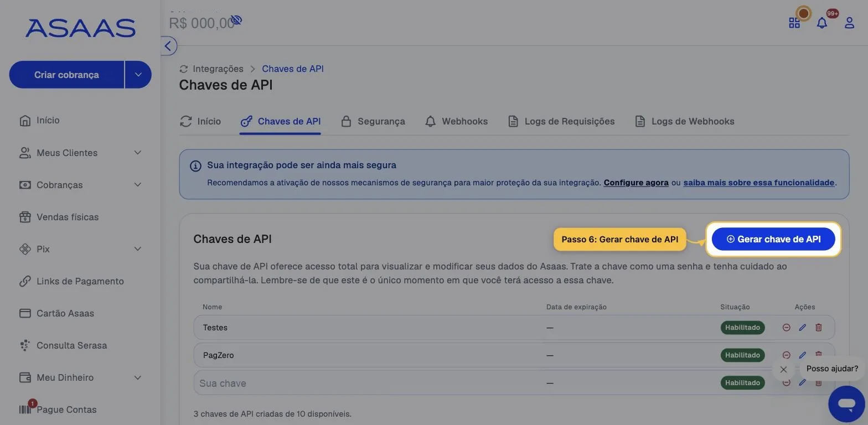Image resolution: width=868 pixels, height=425 pixels.
Task: Disable the Testes API key
Action: click(x=786, y=328)
